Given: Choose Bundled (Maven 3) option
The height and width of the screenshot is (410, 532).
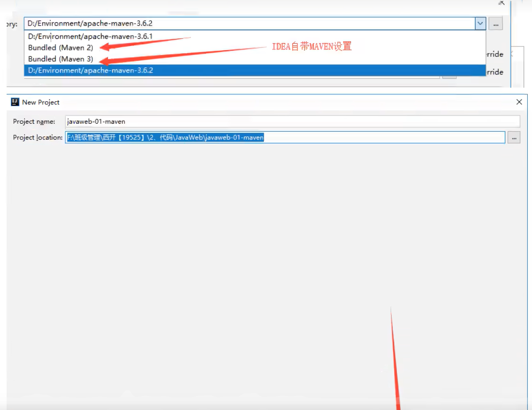Looking at the screenshot, I should tap(255, 59).
